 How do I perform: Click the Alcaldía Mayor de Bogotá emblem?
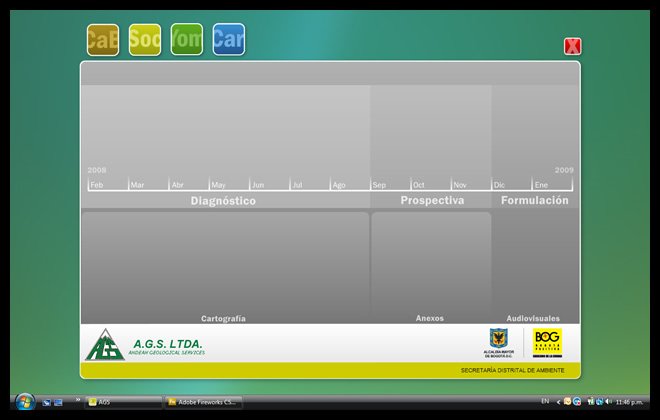pyautogui.click(x=498, y=340)
